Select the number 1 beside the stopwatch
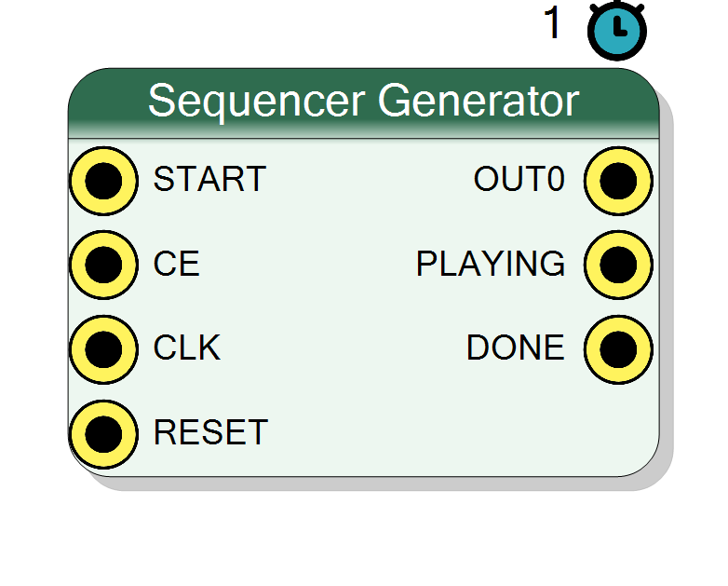 tap(552, 22)
